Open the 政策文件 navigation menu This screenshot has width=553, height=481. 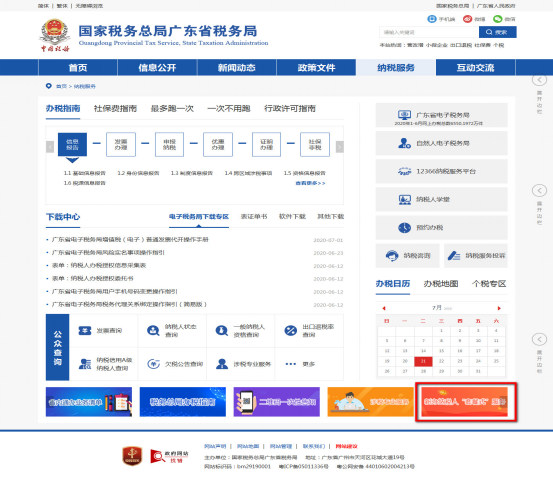coord(316,67)
